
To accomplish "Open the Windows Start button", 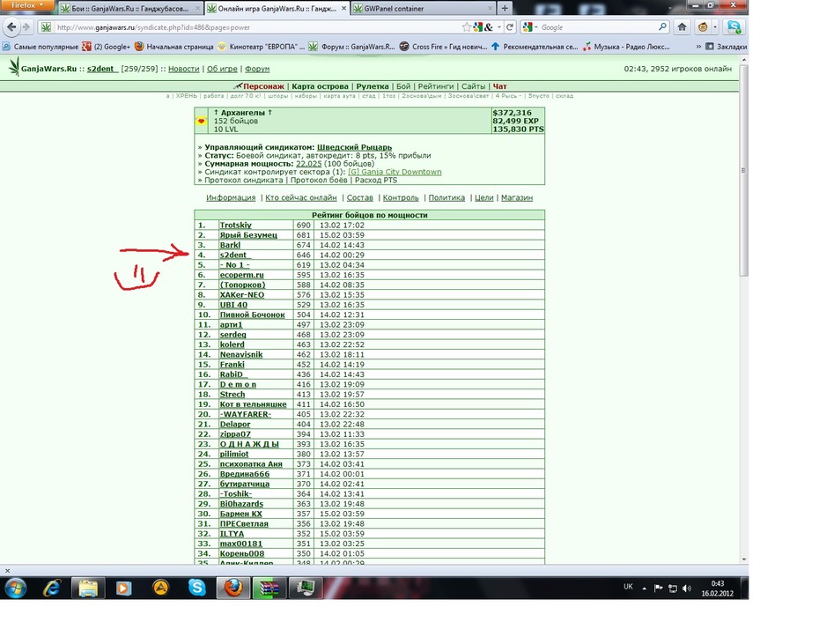I will (15, 588).
